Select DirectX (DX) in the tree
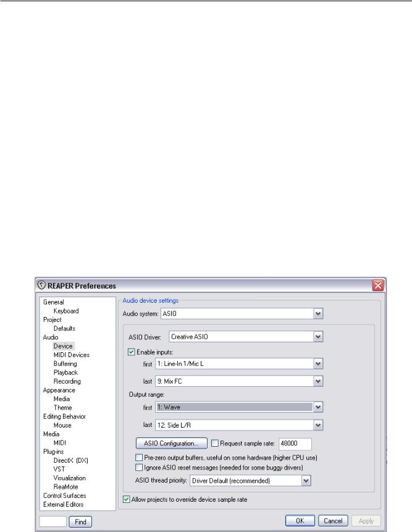Image resolution: width=412 pixels, height=532 pixels. pos(70,460)
